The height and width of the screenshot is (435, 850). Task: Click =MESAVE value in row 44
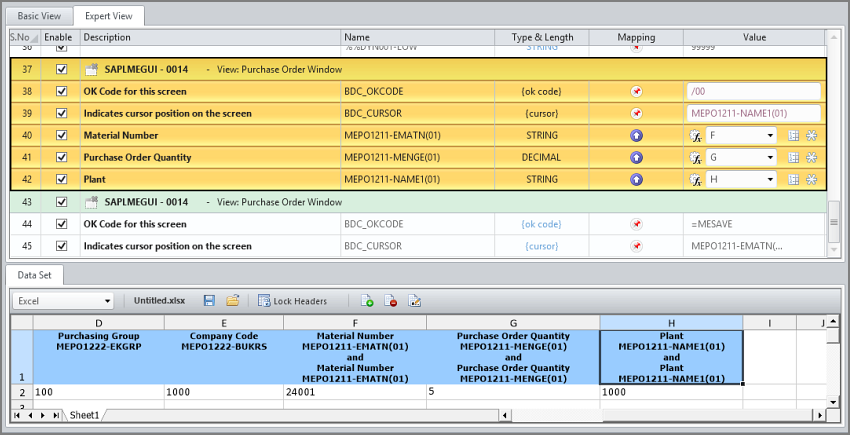(x=710, y=224)
